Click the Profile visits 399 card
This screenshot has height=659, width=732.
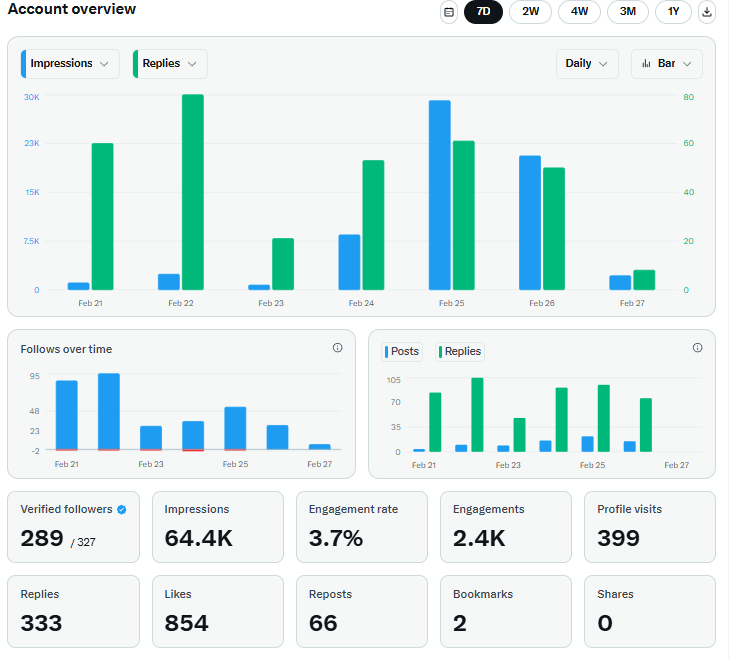pyautogui.click(x=650, y=527)
